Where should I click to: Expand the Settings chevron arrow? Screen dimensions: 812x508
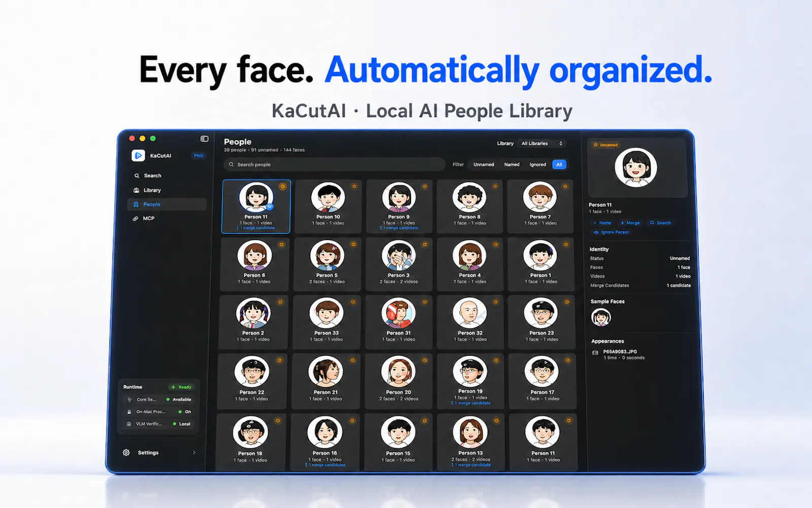(x=194, y=453)
